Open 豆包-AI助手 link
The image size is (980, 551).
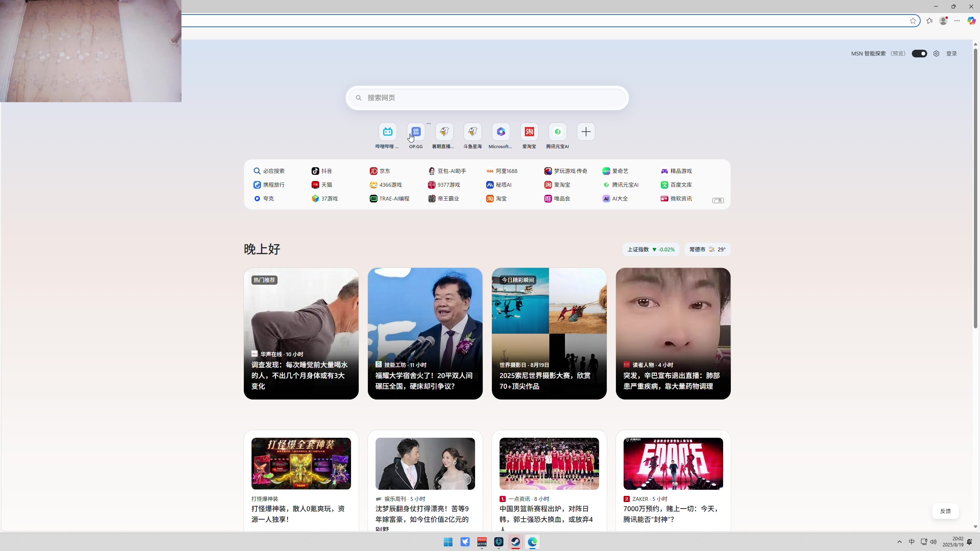pyautogui.click(x=447, y=171)
